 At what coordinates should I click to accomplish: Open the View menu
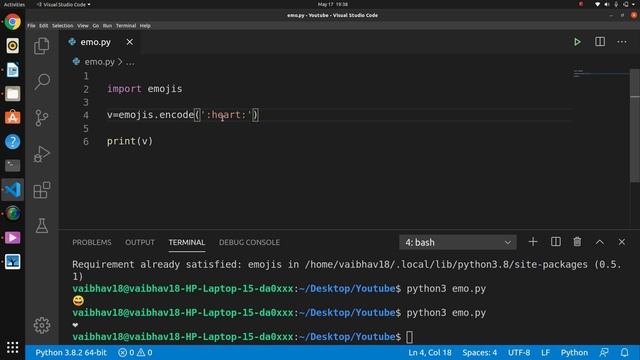tap(82, 26)
